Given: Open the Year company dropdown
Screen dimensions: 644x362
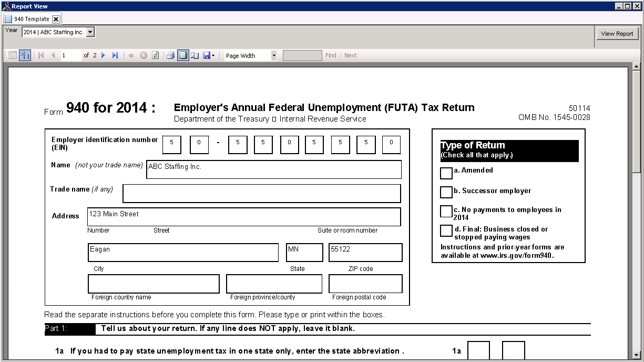Looking at the screenshot, I should 90,32.
